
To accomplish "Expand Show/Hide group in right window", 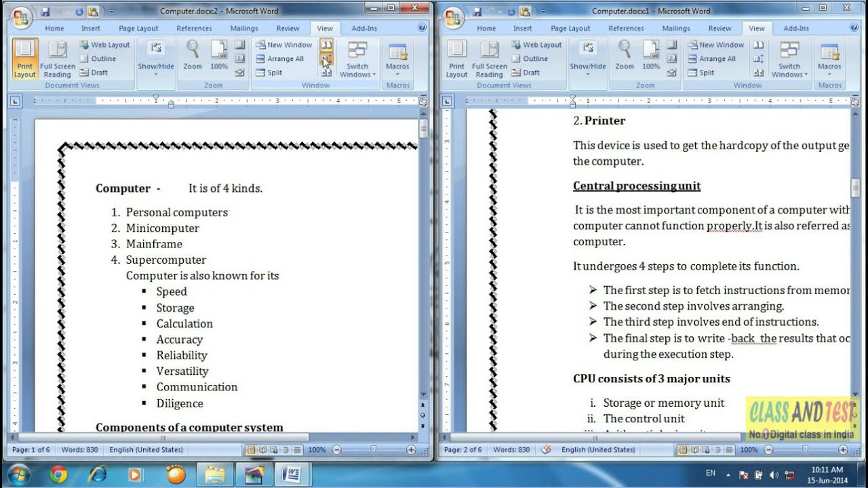I will 588,58.
